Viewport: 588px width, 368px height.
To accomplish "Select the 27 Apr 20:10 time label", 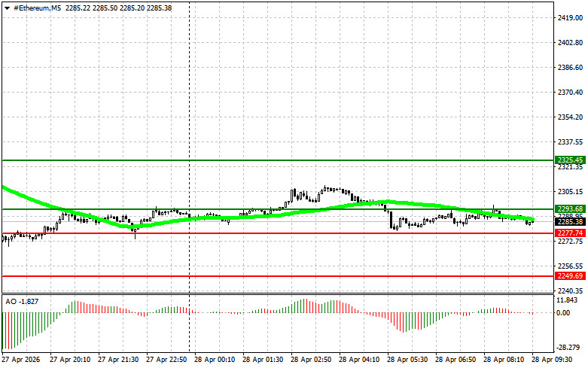I will click(70, 360).
